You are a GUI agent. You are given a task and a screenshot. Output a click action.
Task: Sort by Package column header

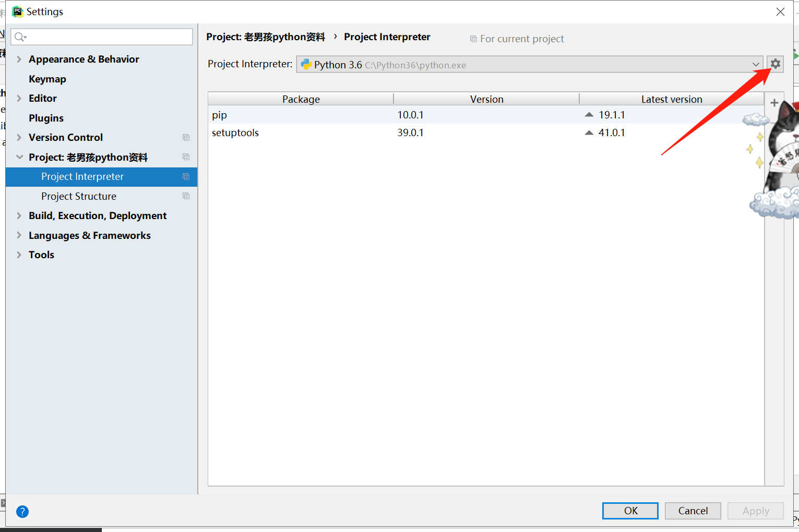tap(301, 99)
